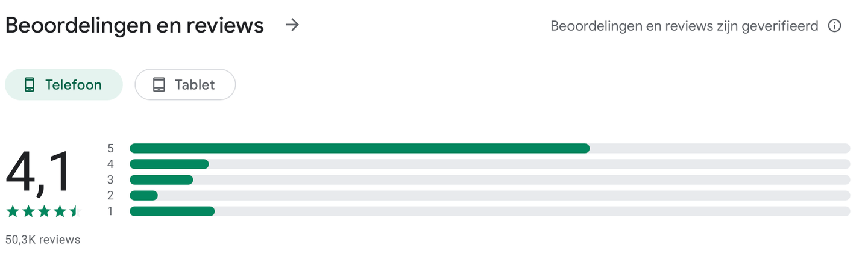Open the 'Beoordelingen en reviews' heading

(134, 25)
